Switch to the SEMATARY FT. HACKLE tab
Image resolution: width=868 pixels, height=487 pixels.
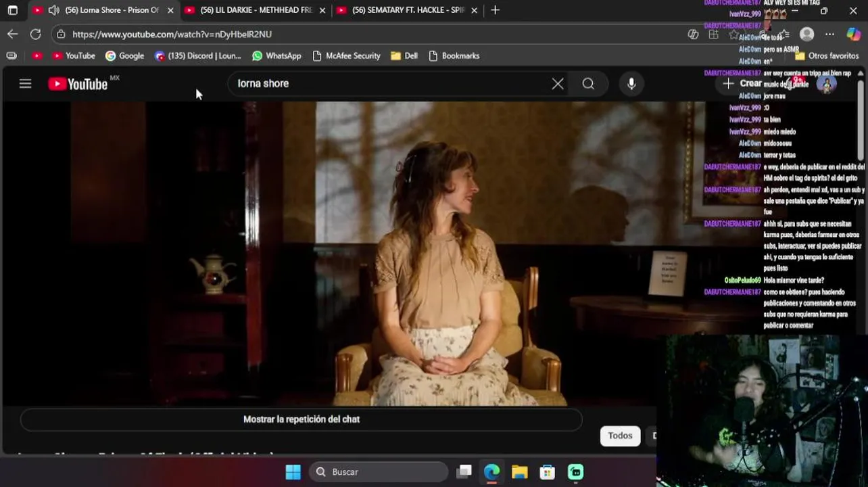[407, 10]
